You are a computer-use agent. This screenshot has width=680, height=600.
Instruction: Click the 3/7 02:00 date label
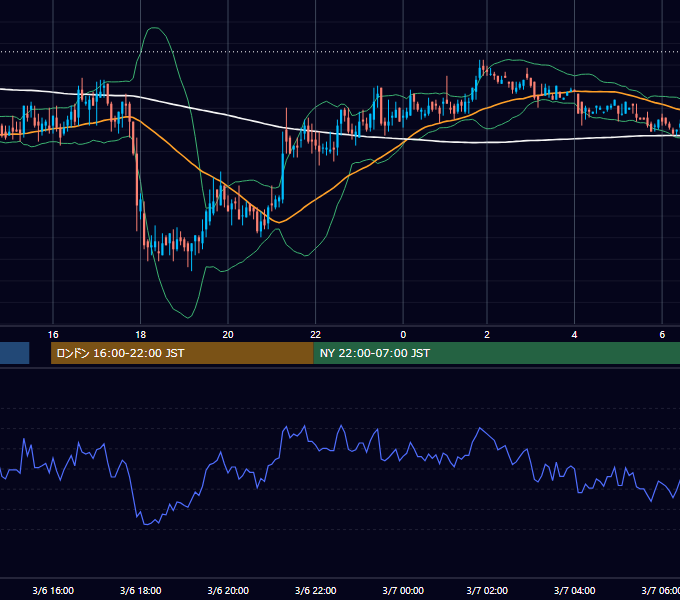(x=487, y=590)
